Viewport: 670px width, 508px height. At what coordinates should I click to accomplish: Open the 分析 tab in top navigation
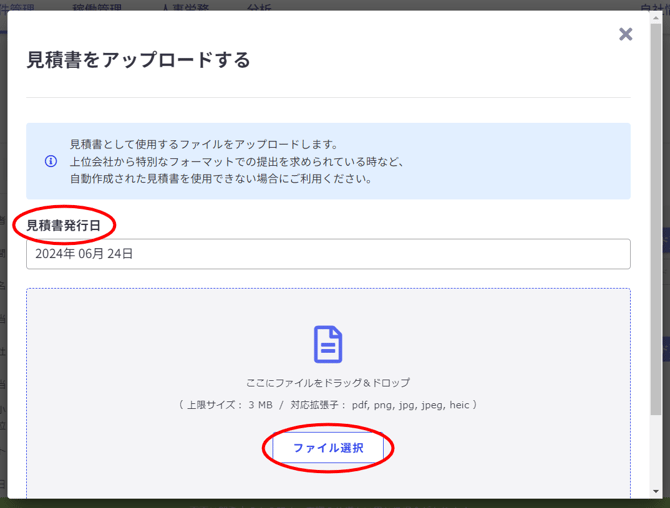258,7
